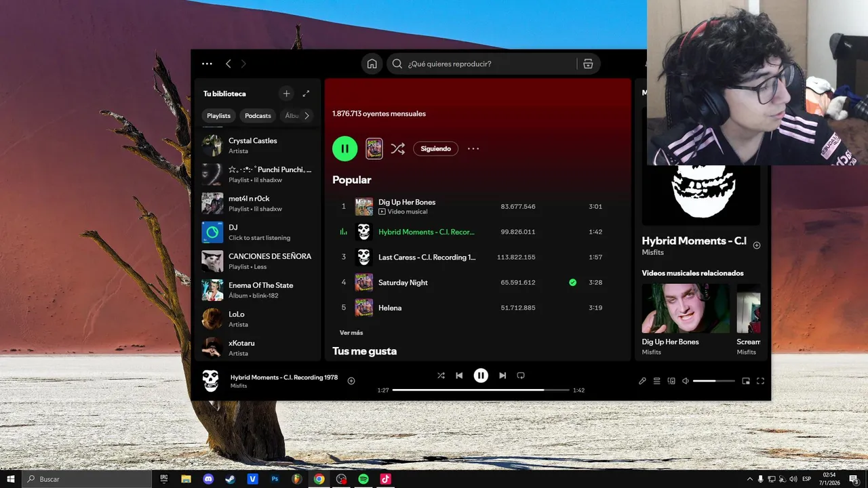Expand the library with the arrows icon
Viewport: 868px width, 488px height.
click(x=306, y=94)
